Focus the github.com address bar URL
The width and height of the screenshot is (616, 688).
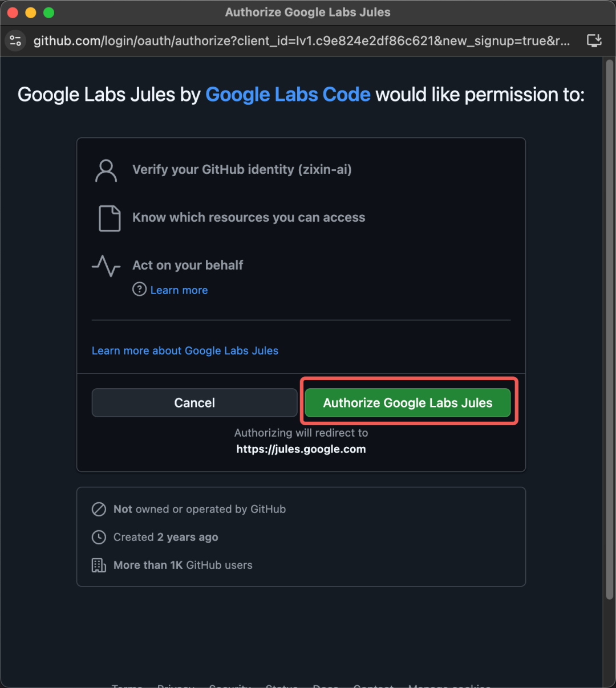[301, 40]
